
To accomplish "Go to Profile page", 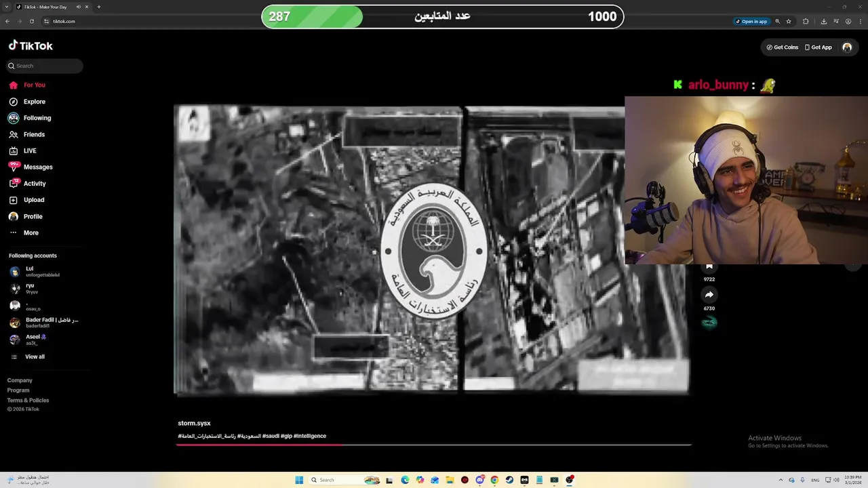I will pos(25,216).
